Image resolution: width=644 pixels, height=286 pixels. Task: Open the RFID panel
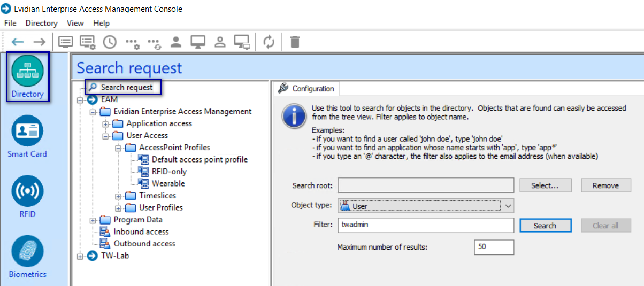pyautogui.click(x=27, y=198)
